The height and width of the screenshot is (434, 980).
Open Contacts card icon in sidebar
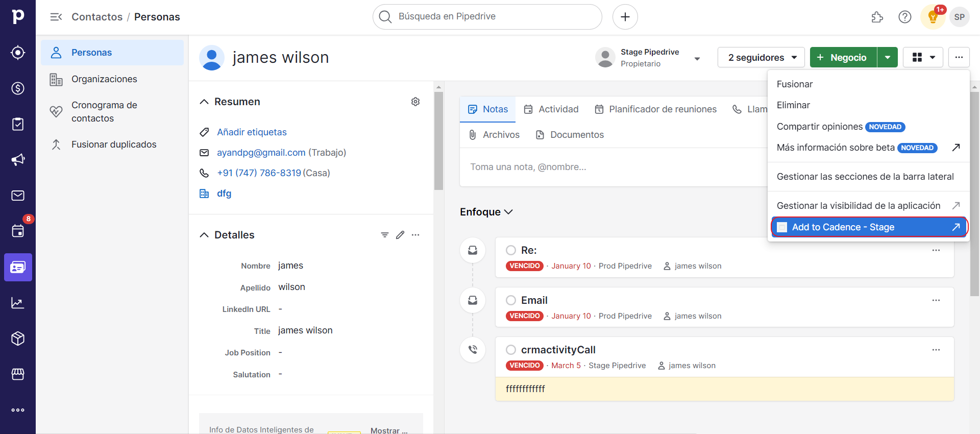(x=18, y=267)
